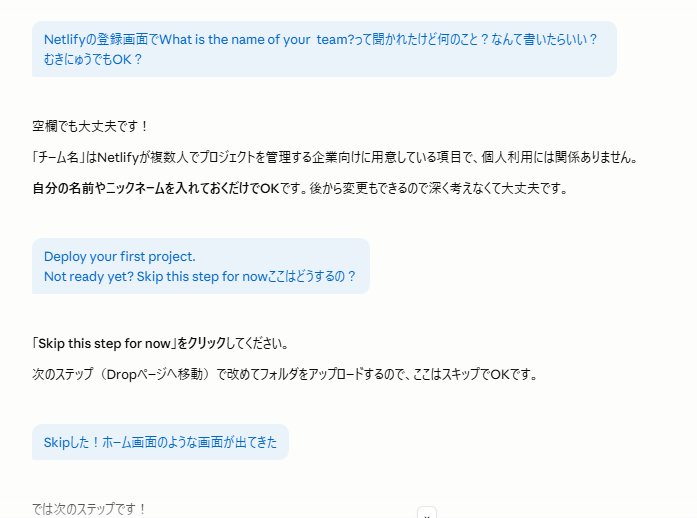Click the scroll-to-bottom arrow button

click(427, 514)
